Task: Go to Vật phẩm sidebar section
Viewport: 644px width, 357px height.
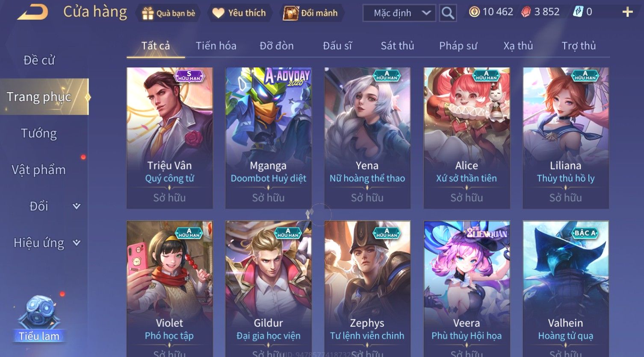Action: [39, 170]
